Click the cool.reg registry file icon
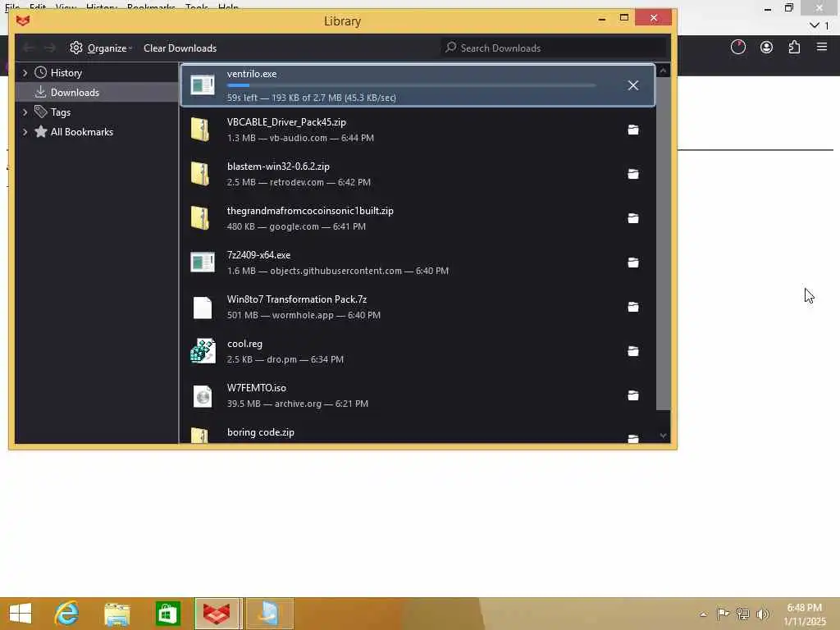840x630 pixels. 203,351
